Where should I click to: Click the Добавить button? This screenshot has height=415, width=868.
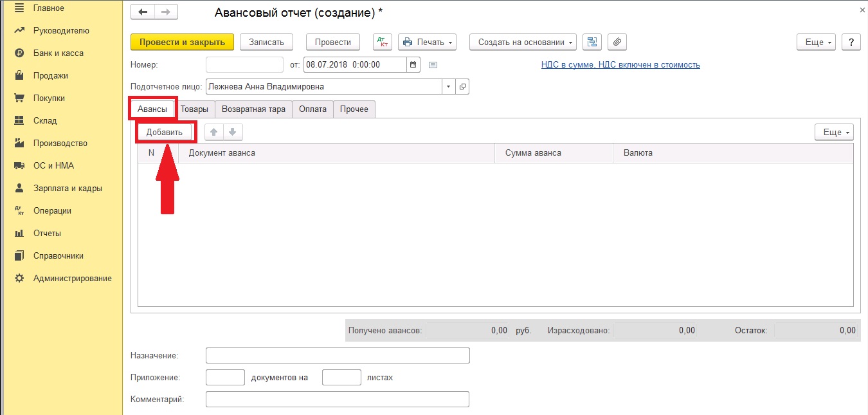[x=164, y=132]
